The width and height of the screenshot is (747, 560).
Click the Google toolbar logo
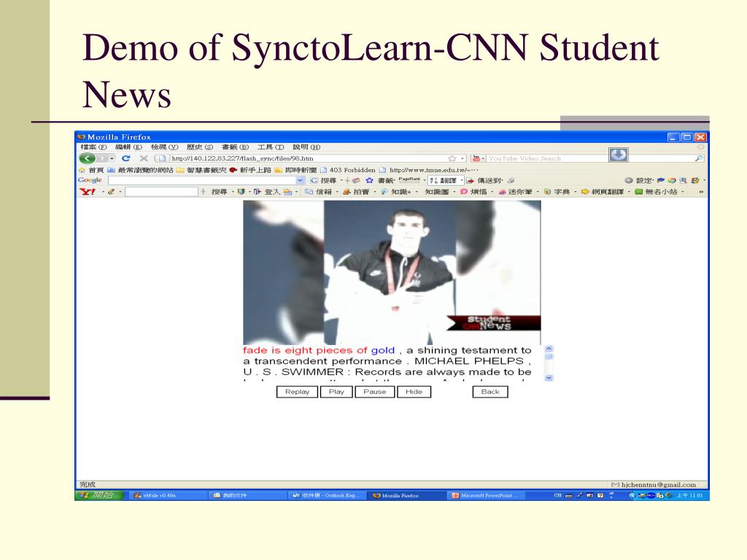pos(90,180)
